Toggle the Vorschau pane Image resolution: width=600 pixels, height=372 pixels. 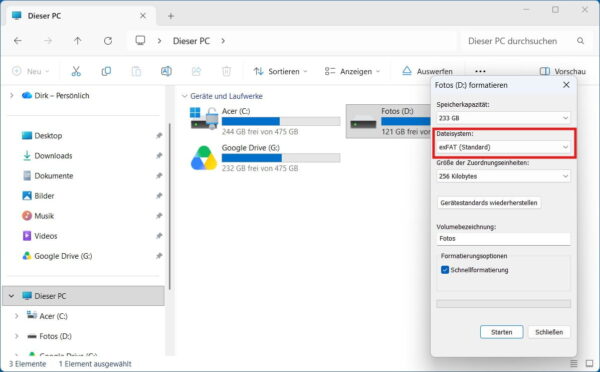[563, 71]
